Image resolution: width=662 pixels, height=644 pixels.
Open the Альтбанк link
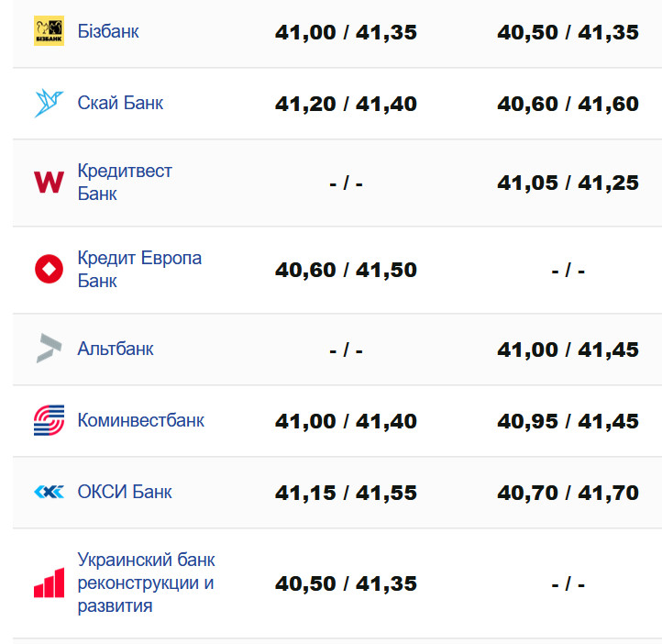click(116, 349)
